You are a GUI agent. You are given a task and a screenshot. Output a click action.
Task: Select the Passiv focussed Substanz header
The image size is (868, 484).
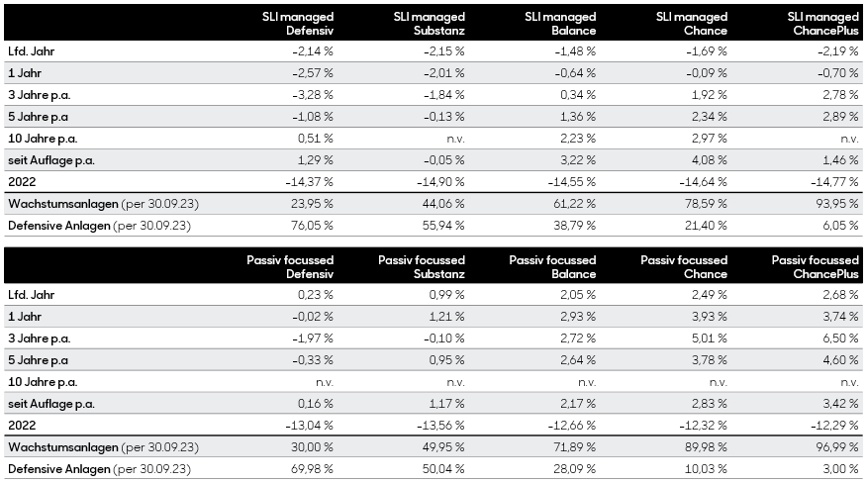click(421, 266)
